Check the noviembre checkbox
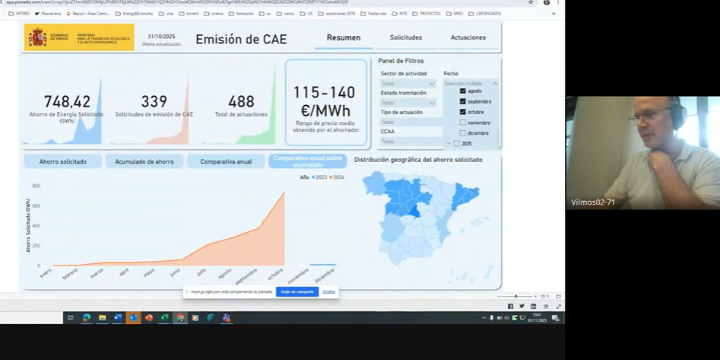This screenshot has width=720, height=360. (463, 123)
